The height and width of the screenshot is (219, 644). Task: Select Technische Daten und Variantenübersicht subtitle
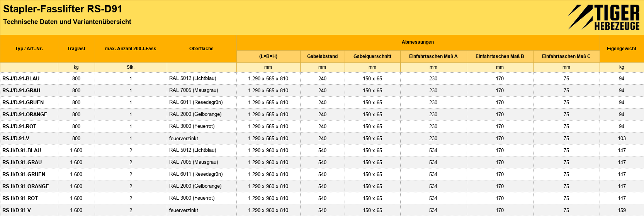coord(67,22)
